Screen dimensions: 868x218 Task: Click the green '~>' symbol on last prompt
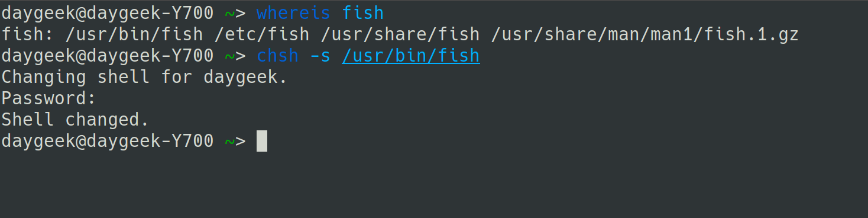point(235,141)
